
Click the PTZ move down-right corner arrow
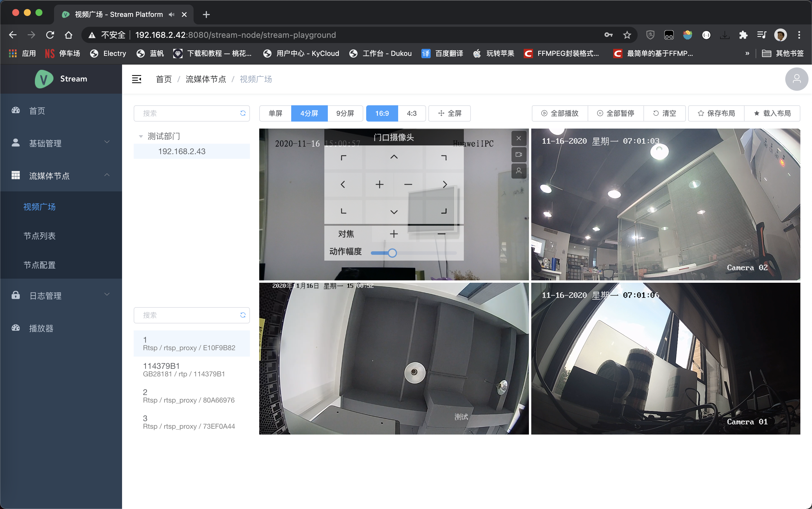(x=444, y=211)
